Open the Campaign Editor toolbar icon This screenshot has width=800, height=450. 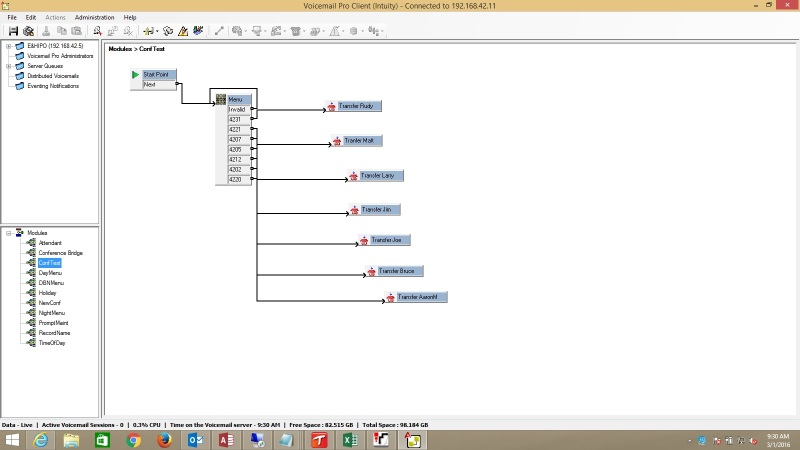198,31
